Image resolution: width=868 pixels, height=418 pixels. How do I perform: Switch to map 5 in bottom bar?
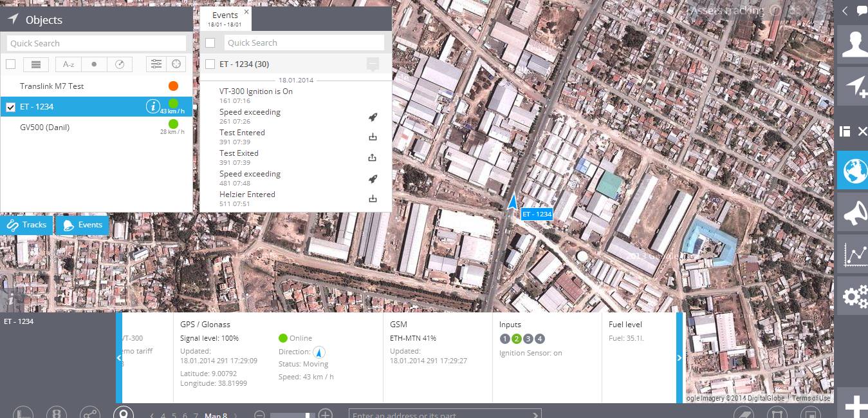click(174, 415)
